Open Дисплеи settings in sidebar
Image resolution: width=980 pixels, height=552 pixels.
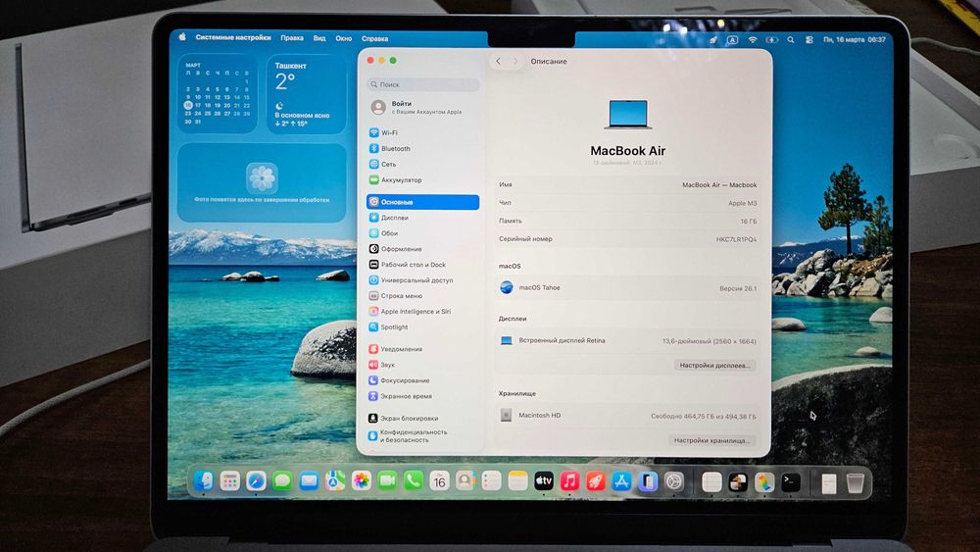coord(423,218)
